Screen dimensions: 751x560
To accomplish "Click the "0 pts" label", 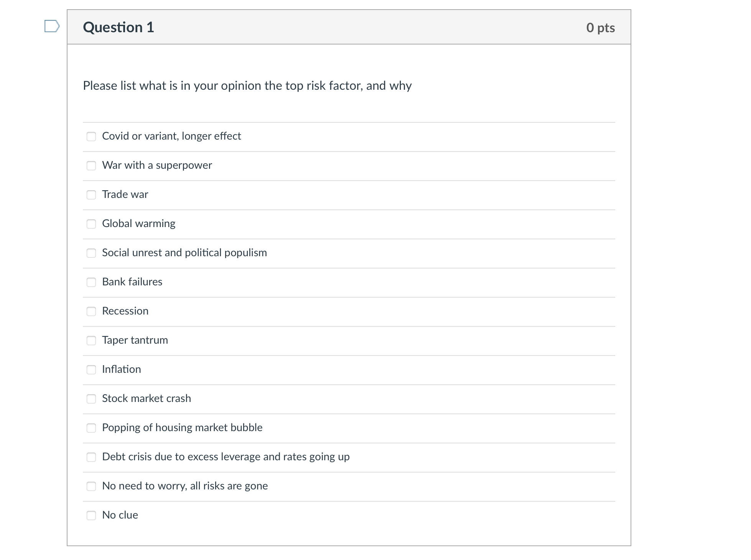I will pyautogui.click(x=600, y=28).
